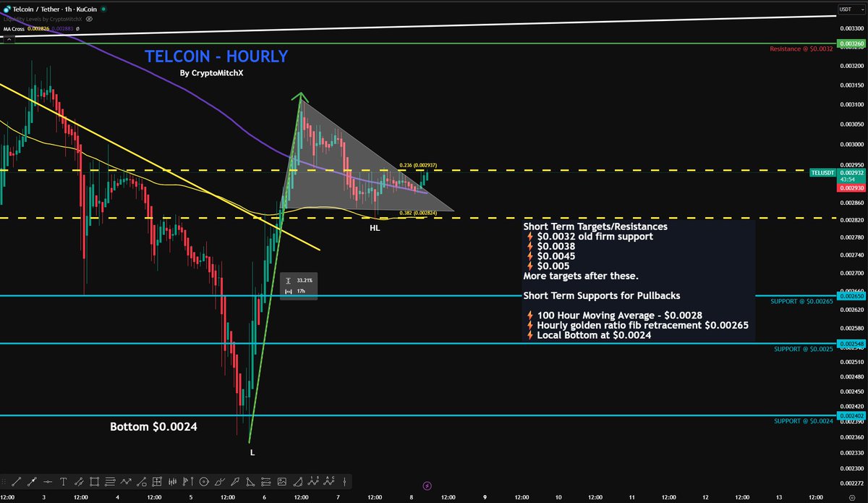Image resolution: width=868 pixels, height=503 pixels.
Task: Click the Telcoin symbol logo icon
Action: tap(7, 9)
